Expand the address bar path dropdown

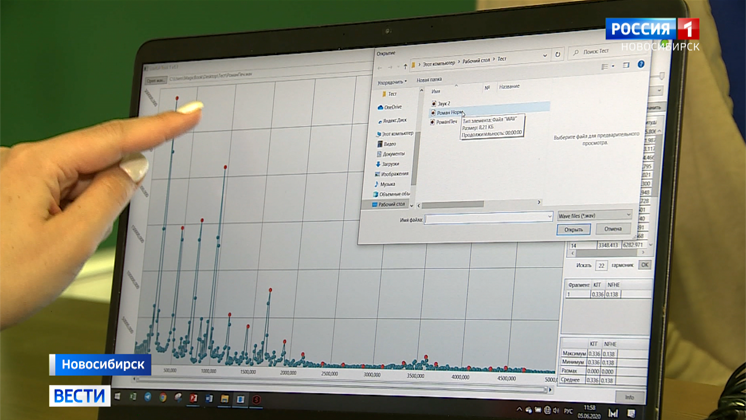tap(545, 56)
